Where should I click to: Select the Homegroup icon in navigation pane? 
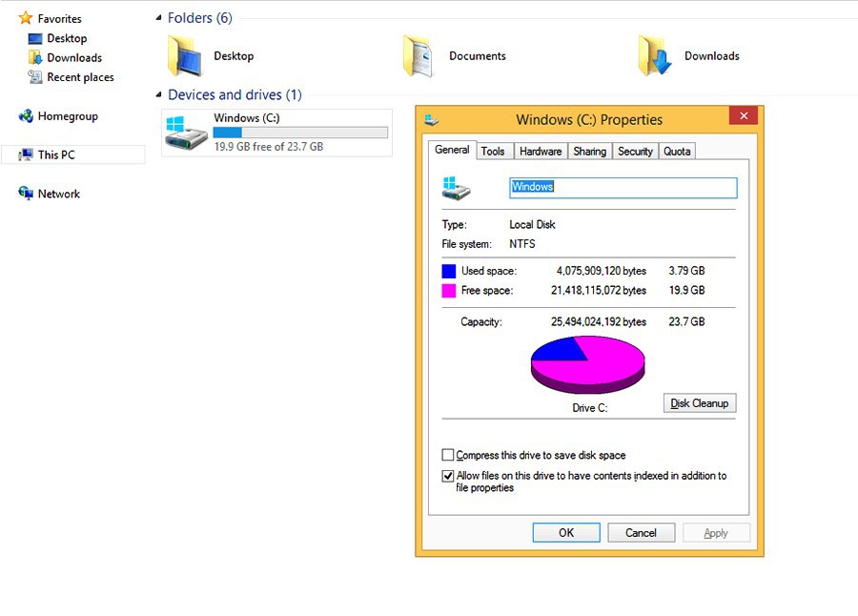pyautogui.click(x=26, y=116)
